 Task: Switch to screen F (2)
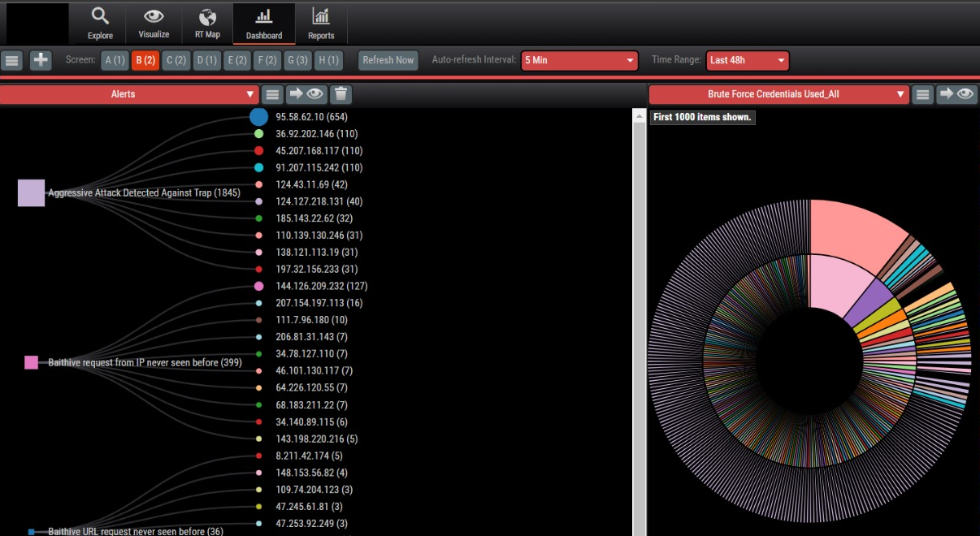267,60
